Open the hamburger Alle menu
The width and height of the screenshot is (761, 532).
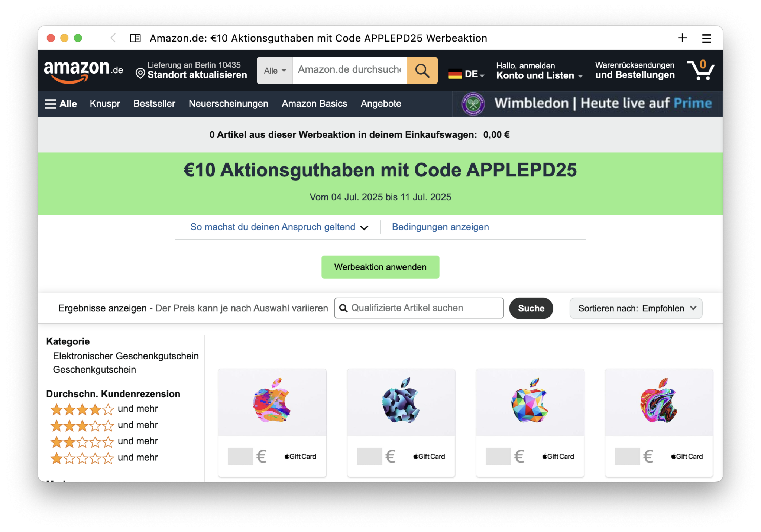pos(61,104)
